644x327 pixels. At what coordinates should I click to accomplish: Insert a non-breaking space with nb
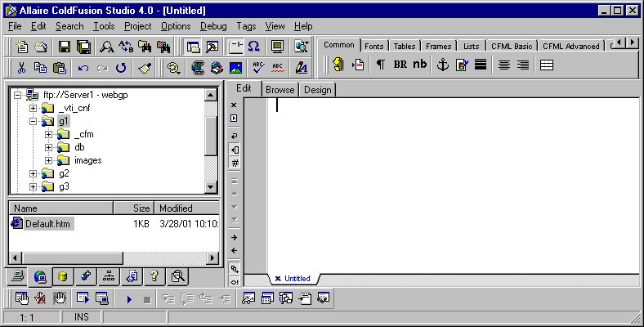[x=419, y=65]
